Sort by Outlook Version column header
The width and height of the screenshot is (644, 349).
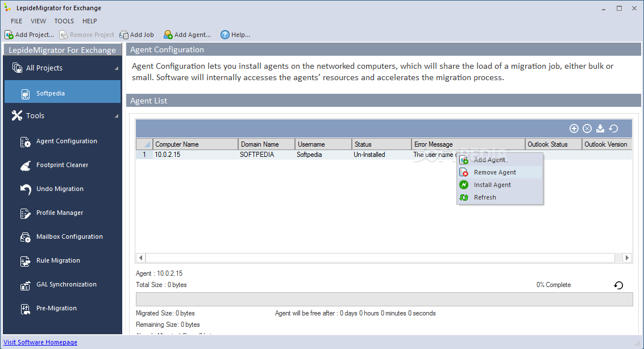tap(607, 144)
